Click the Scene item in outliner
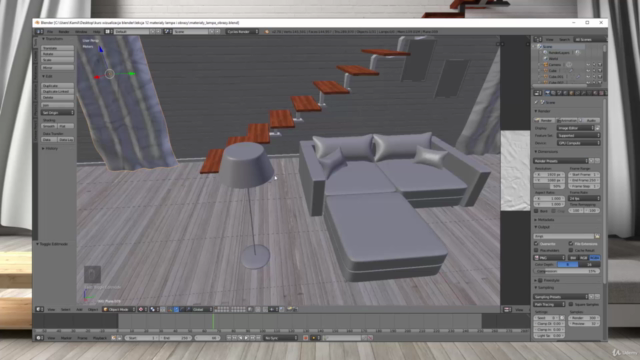Viewport: 640px width, 360px height. tap(547, 47)
